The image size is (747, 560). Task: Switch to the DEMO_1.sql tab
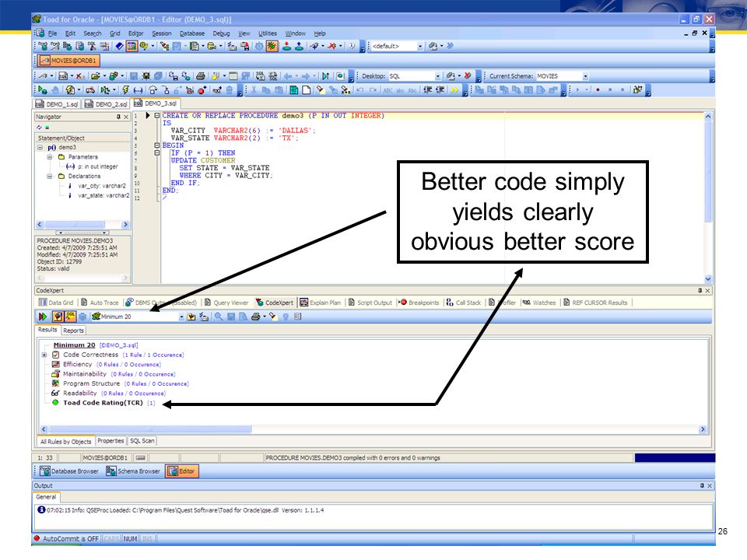click(57, 103)
